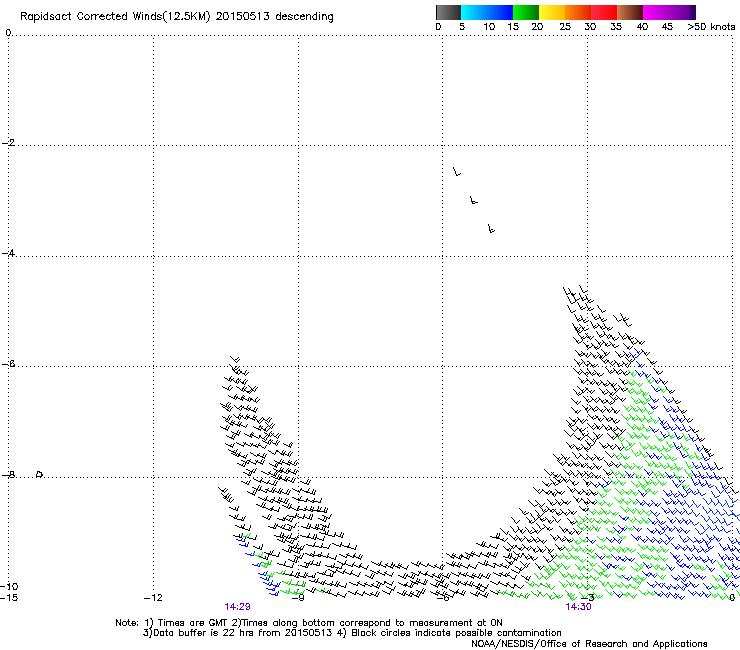
Task: Select the orange 25-30 knots color swatch
Action: pos(578,12)
